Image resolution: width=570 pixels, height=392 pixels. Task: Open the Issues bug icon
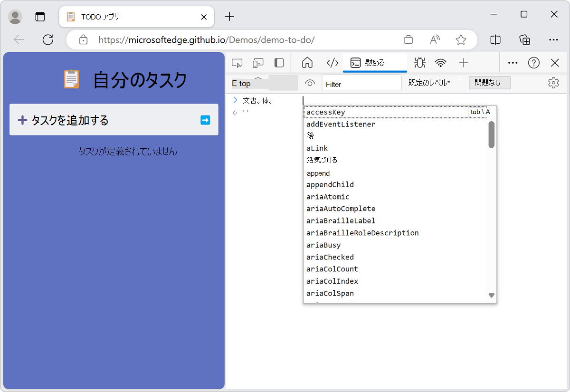(x=419, y=62)
